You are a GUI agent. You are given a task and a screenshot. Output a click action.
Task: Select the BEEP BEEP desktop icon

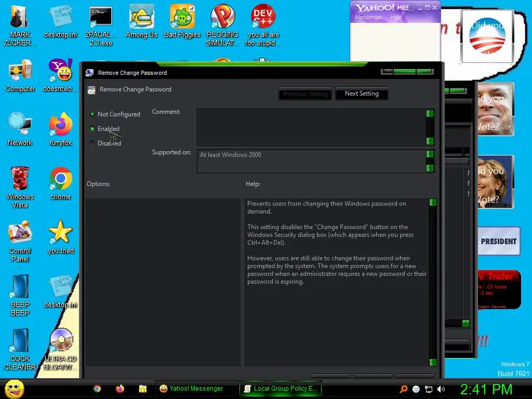tap(20, 295)
